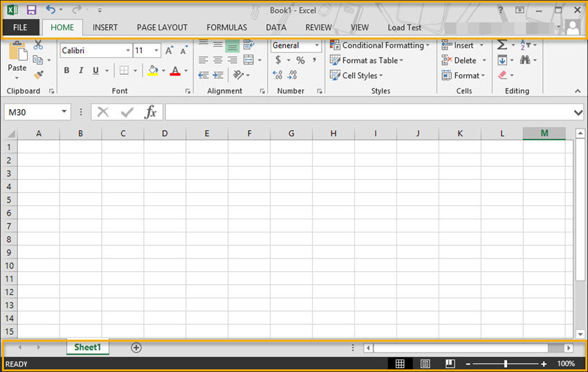Click Format as Table
Image resolution: width=588 pixels, height=372 pixels.
pos(367,60)
